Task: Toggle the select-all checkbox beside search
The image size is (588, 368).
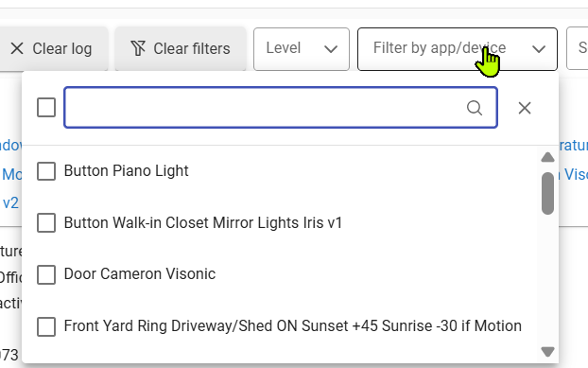Action: click(46, 108)
